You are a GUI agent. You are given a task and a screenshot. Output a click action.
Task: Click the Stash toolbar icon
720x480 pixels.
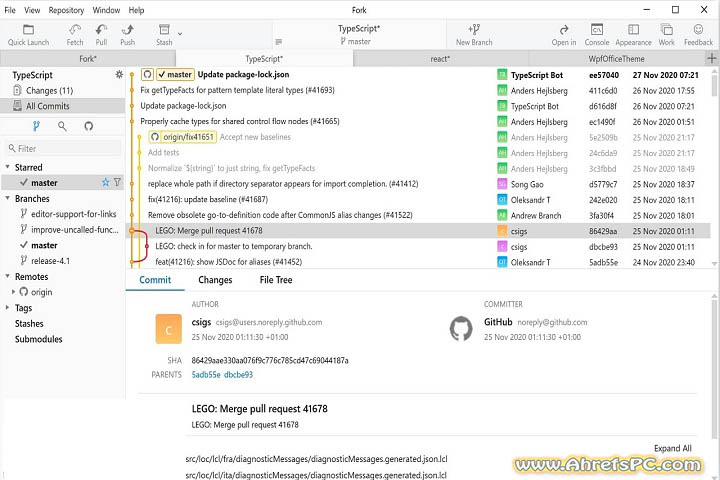tap(164, 35)
